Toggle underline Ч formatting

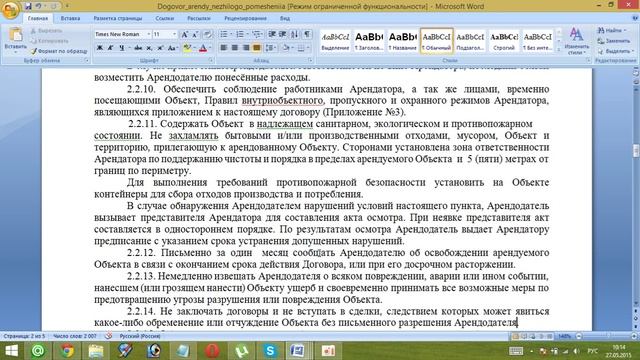[x=122, y=48]
